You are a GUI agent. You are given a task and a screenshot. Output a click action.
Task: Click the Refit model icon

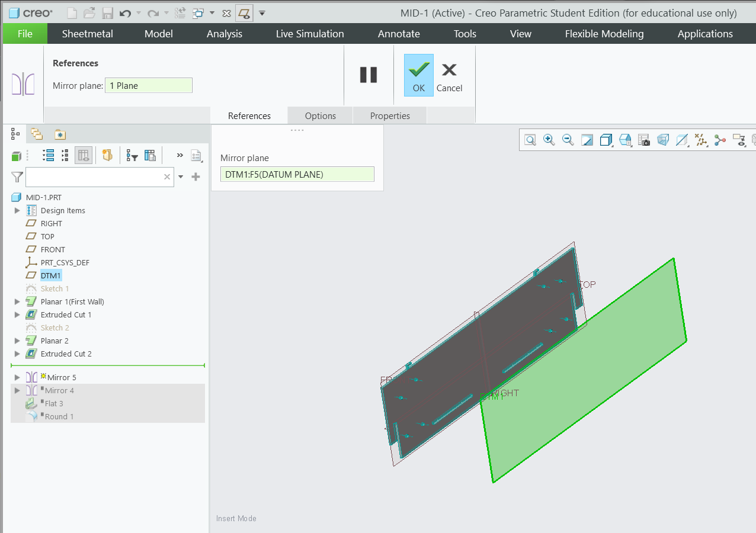pos(529,140)
